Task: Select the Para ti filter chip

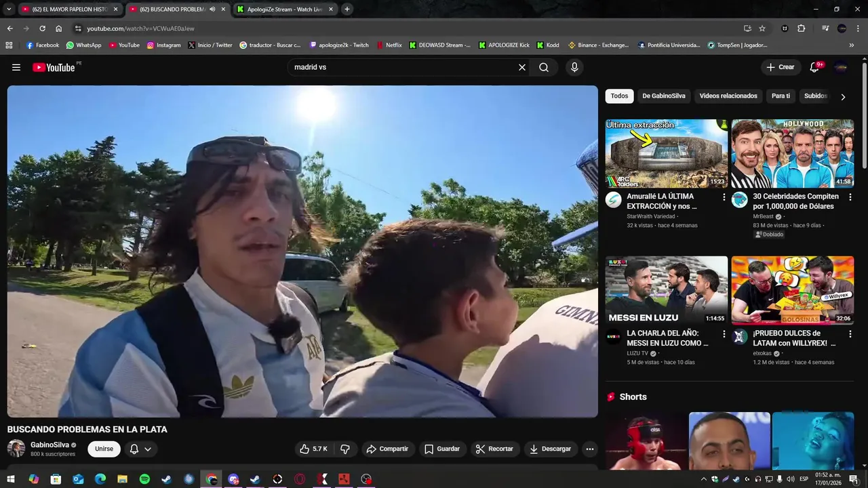Action: (x=781, y=96)
